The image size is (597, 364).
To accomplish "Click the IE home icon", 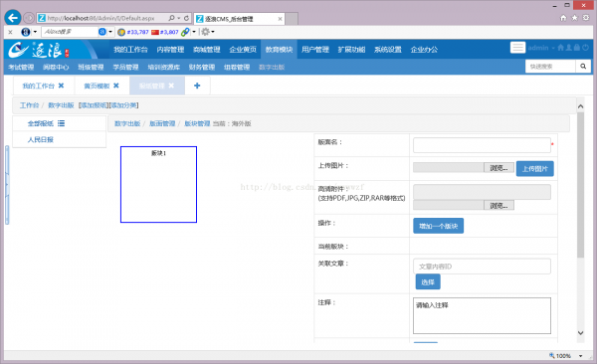I will point(563,18).
